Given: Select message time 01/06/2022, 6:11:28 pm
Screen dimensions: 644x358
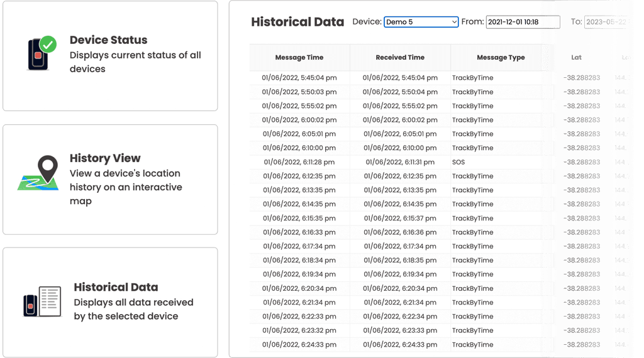Looking at the screenshot, I should [299, 162].
